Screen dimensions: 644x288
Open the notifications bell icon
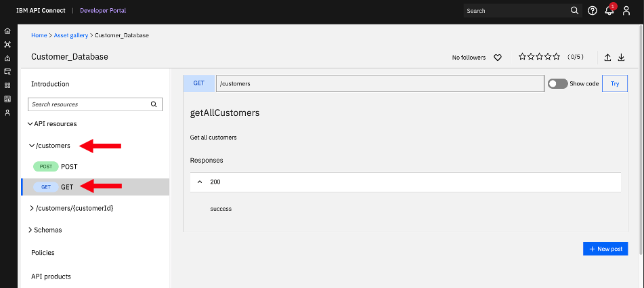[609, 11]
